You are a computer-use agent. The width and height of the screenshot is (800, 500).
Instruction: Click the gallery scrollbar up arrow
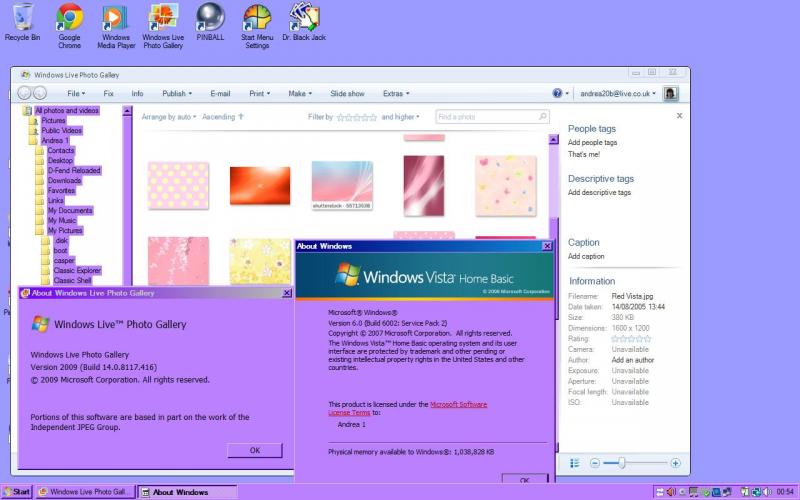[554, 139]
